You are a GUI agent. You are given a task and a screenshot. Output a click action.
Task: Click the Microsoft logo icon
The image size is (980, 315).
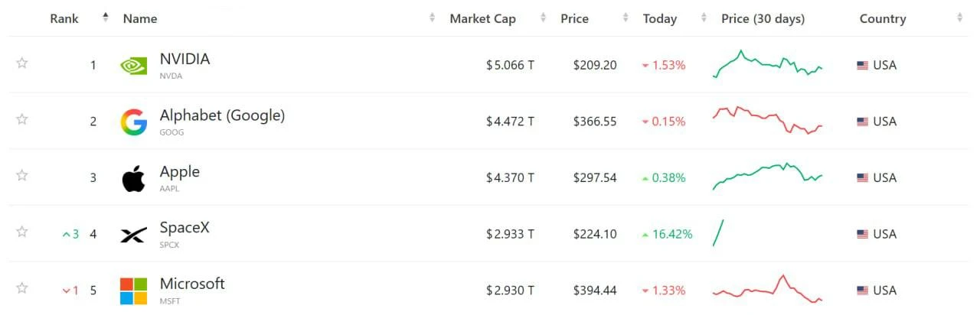pyautogui.click(x=133, y=291)
